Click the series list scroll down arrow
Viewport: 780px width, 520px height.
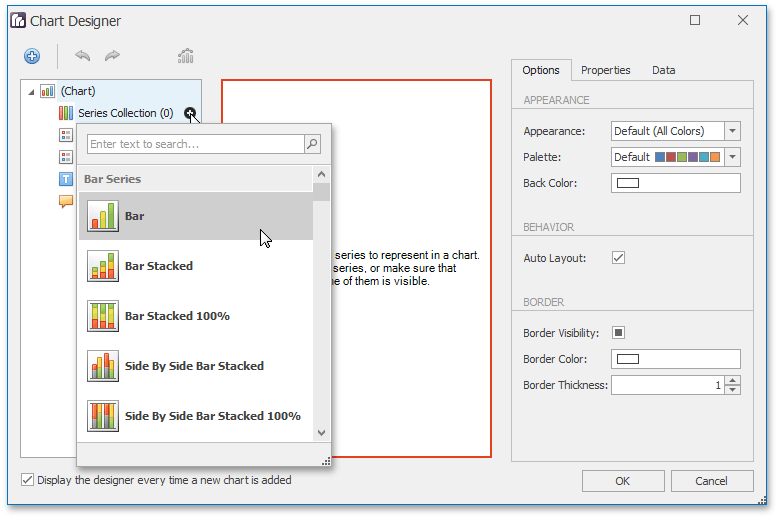click(321, 432)
